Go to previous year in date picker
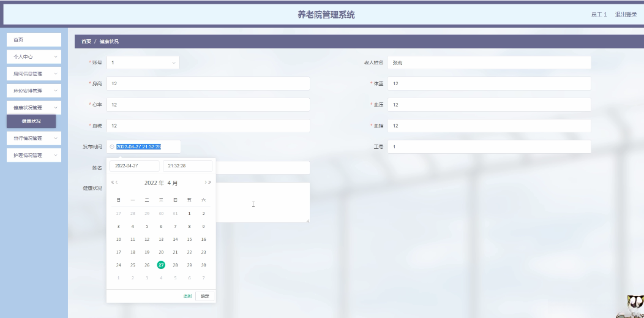The width and height of the screenshot is (644, 318). click(112, 183)
